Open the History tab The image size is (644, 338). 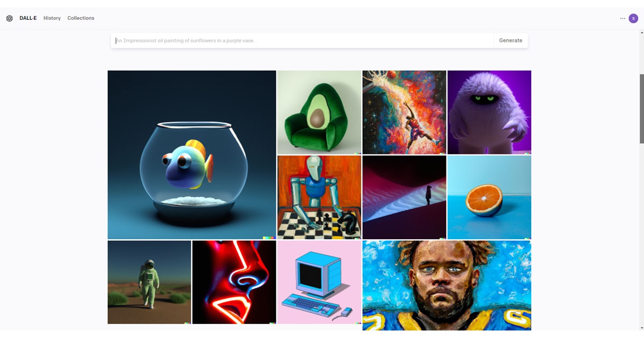tap(52, 18)
